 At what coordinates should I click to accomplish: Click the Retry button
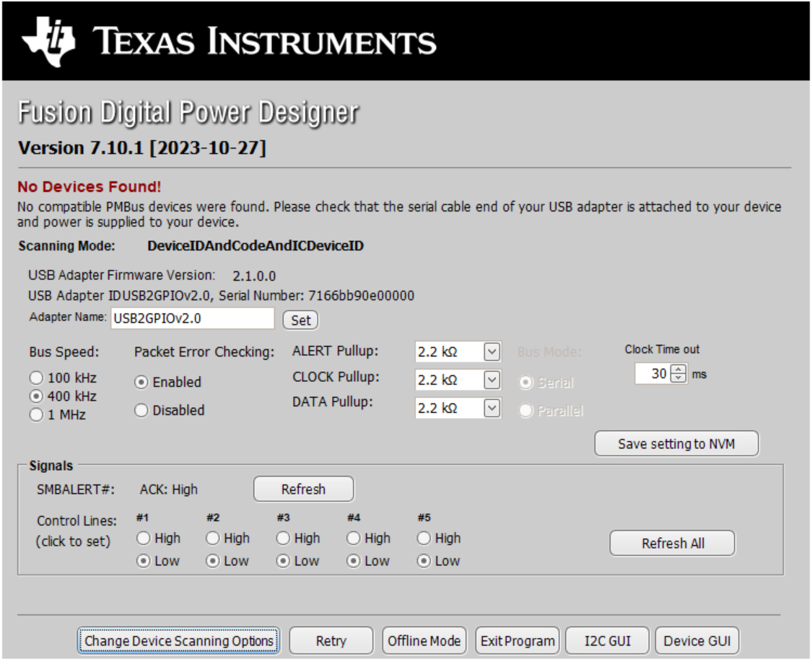point(331,641)
